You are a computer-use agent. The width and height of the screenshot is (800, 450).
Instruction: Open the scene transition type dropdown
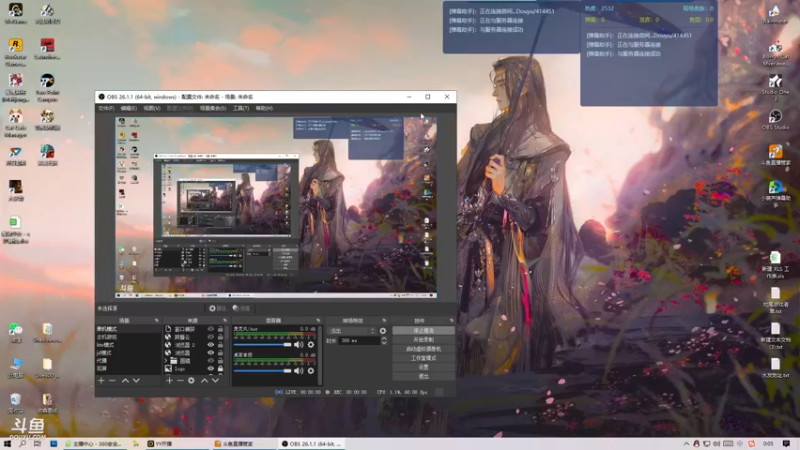pyautogui.click(x=351, y=331)
